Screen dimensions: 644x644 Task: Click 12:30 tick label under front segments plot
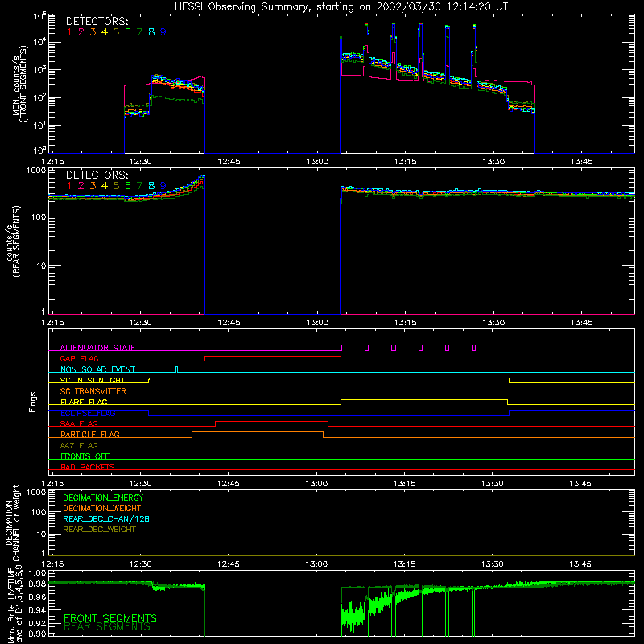[x=140, y=162]
